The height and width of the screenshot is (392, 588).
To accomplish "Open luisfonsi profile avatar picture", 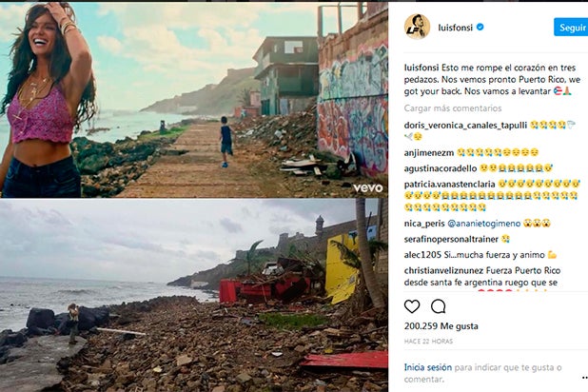I will (417, 27).
